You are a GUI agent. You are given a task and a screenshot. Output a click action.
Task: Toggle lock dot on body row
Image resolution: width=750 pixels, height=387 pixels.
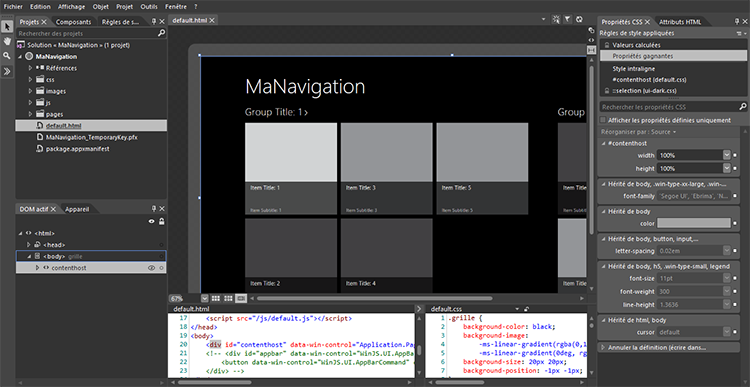pyautogui.click(x=162, y=256)
